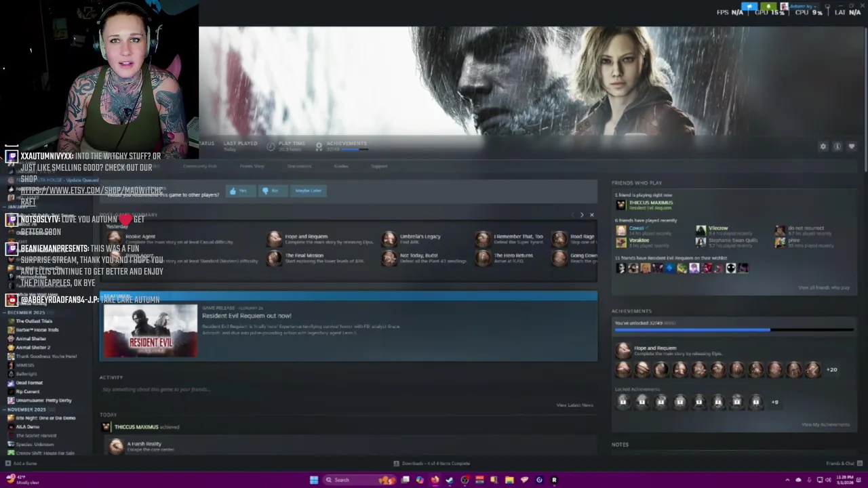This screenshot has height=488, width=868.
Task: Open THICCUS MAXIMUS activity profile name
Action: point(136,427)
